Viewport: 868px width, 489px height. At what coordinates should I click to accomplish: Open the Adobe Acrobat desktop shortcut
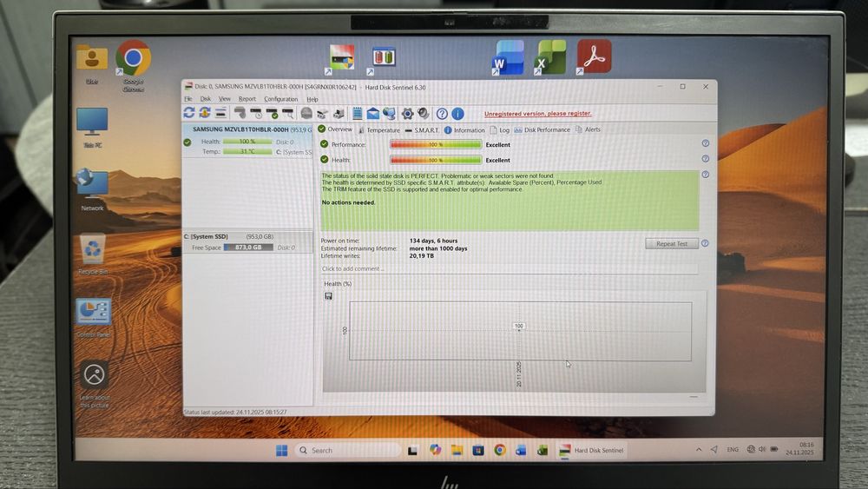click(594, 56)
